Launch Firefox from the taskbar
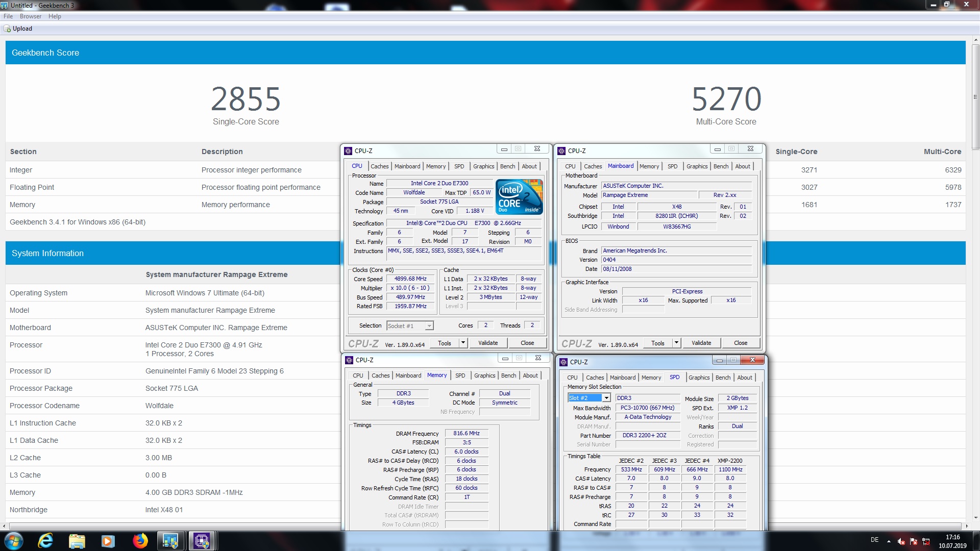The width and height of the screenshot is (980, 551). click(x=140, y=541)
